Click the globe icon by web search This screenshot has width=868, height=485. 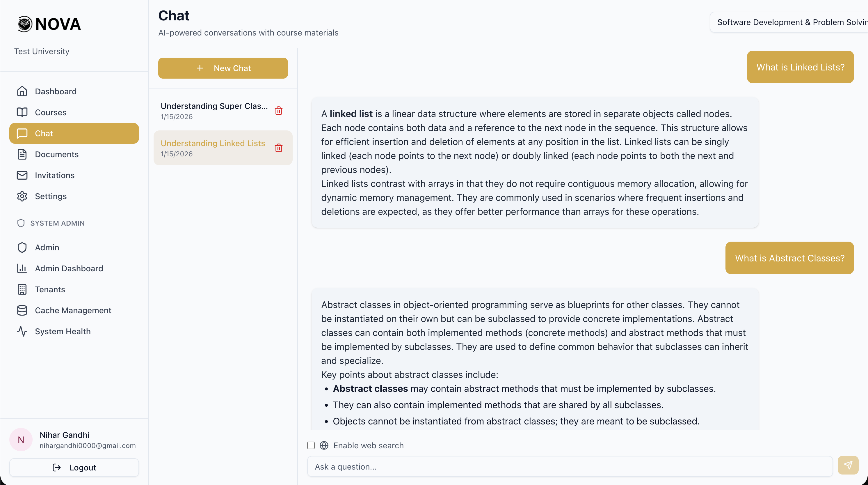point(324,445)
